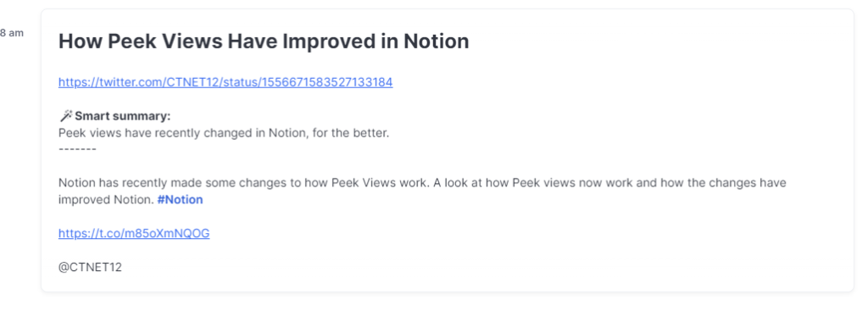Click the word "How" starting the title

[81, 42]
